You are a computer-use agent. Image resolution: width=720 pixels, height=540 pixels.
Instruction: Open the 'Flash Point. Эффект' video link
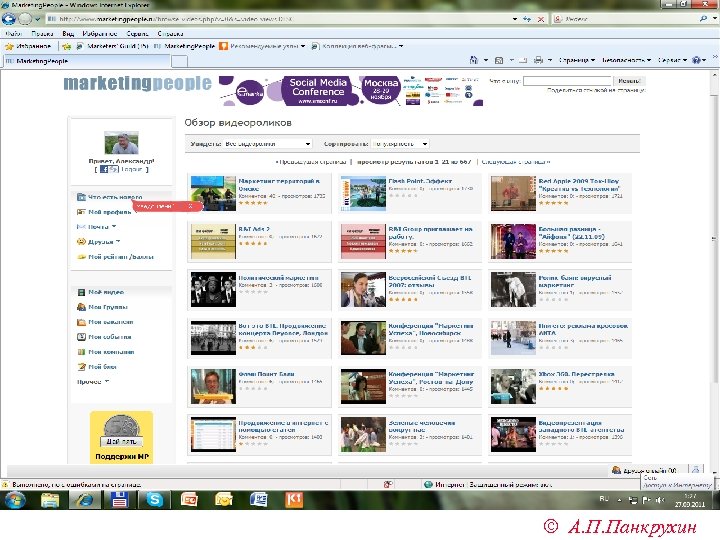coord(420,181)
